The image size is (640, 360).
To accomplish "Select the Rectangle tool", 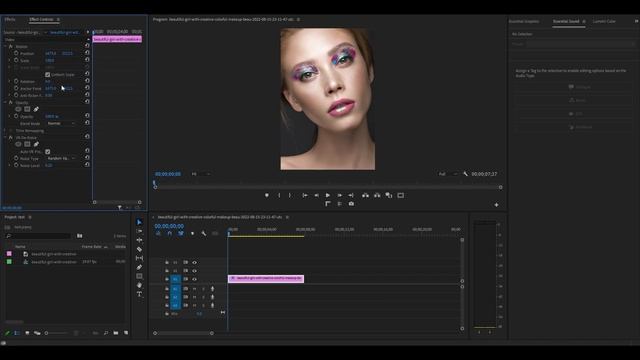I will [139, 276].
